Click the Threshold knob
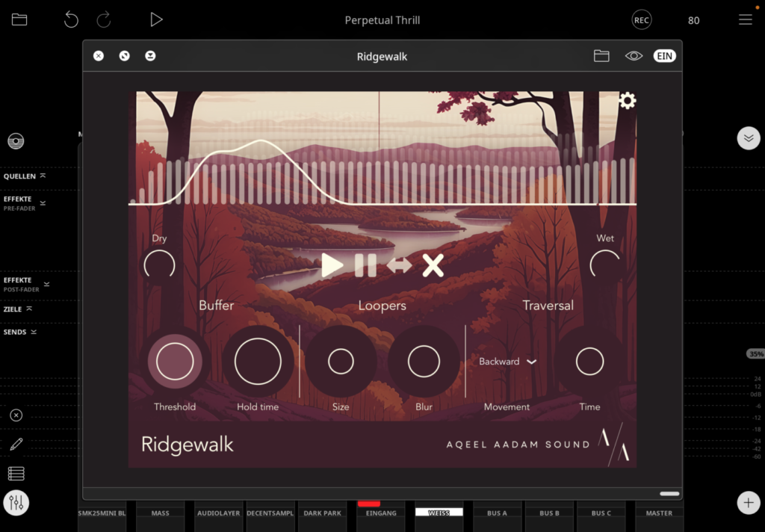The height and width of the screenshot is (532, 765). pos(175,362)
